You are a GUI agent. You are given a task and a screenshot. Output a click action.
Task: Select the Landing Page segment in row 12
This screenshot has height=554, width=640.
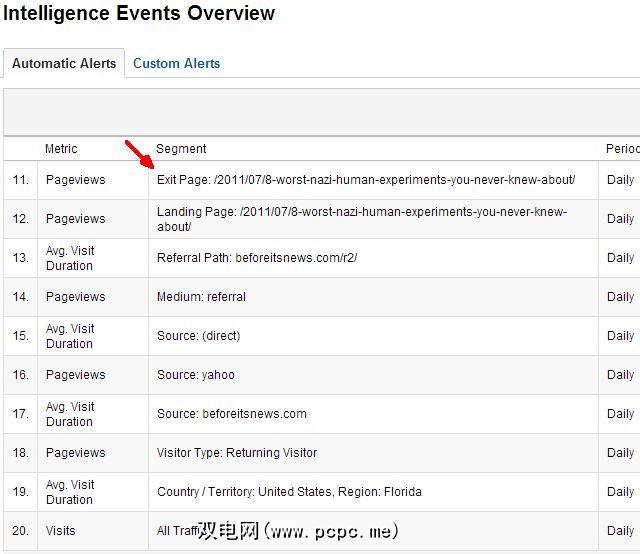362,219
